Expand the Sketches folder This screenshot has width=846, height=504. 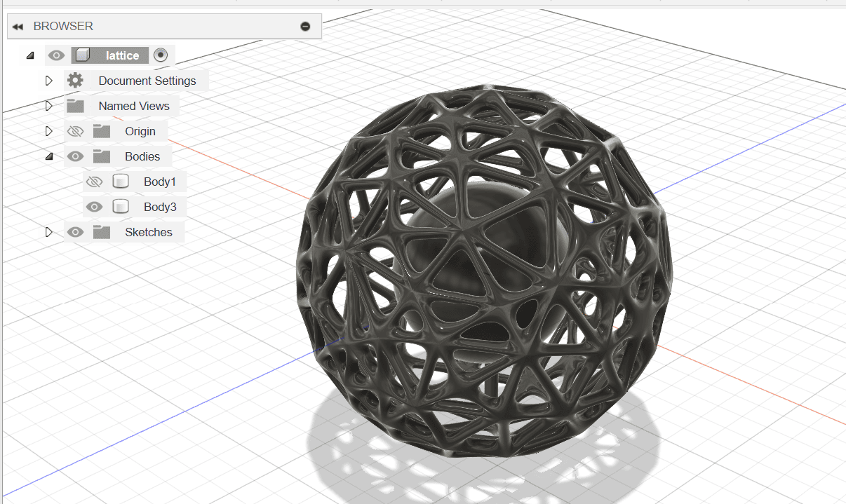pyautogui.click(x=49, y=232)
